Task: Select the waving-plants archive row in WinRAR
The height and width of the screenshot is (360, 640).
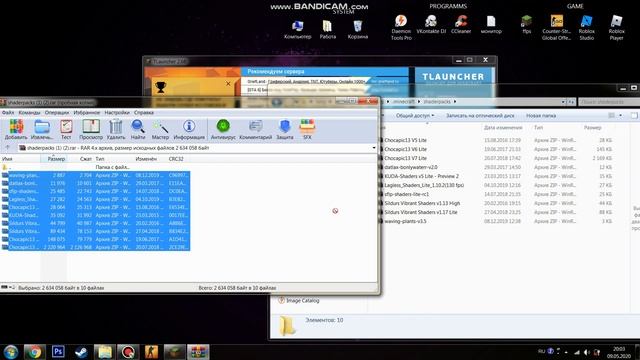Action: [x=95, y=175]
